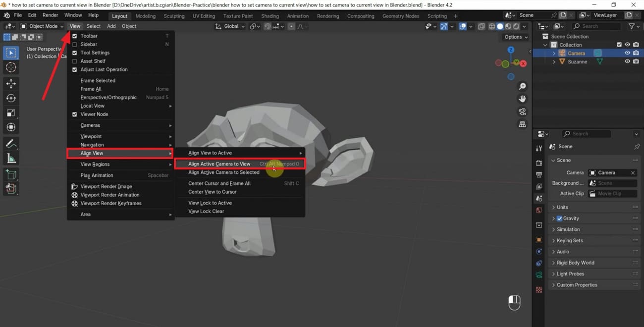Open the Object properties tab
This screenshot has height=327, width=644.
(x=539, y=239)
